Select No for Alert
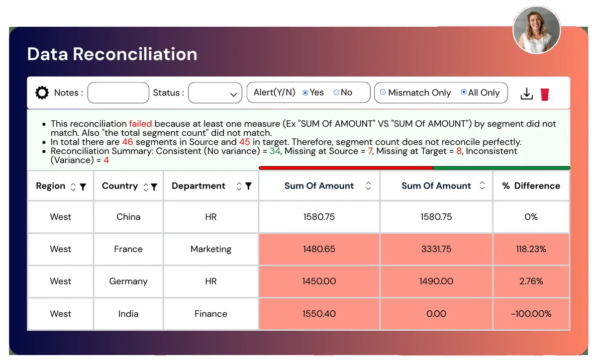The height and width of the screenshot is (364, 597). (x=336, y=92)
